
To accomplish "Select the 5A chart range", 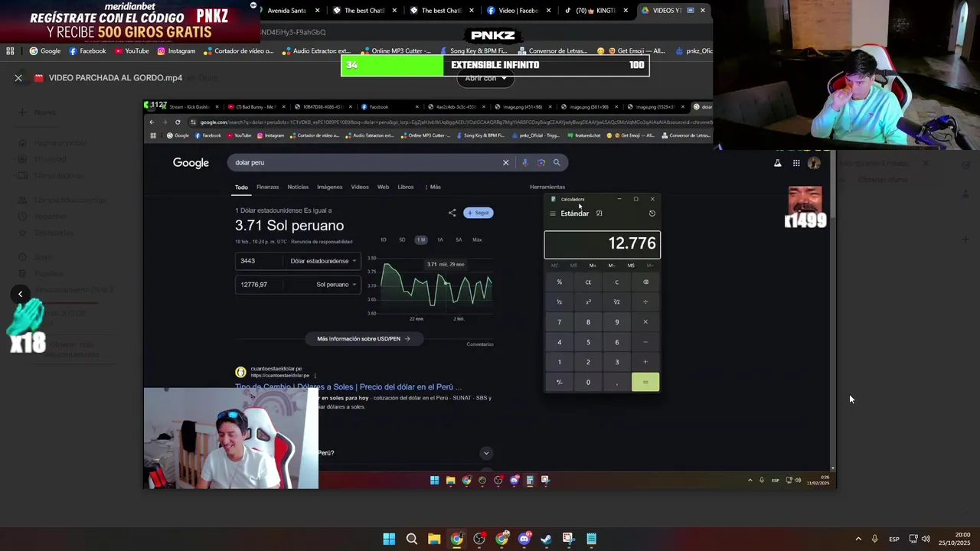I will pyautogui.click(x=459, y=240).
